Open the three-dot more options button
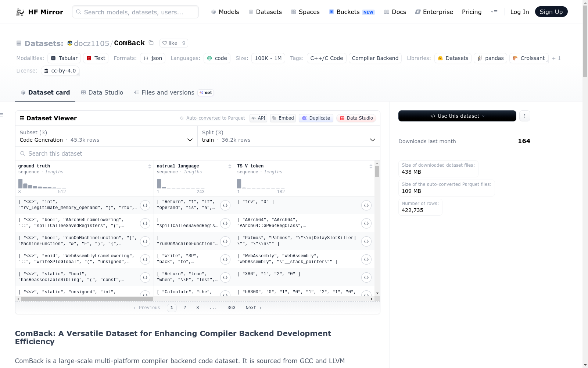Image resolution: width=588 pixels, height=368 pixels. [x=525, y=116]
